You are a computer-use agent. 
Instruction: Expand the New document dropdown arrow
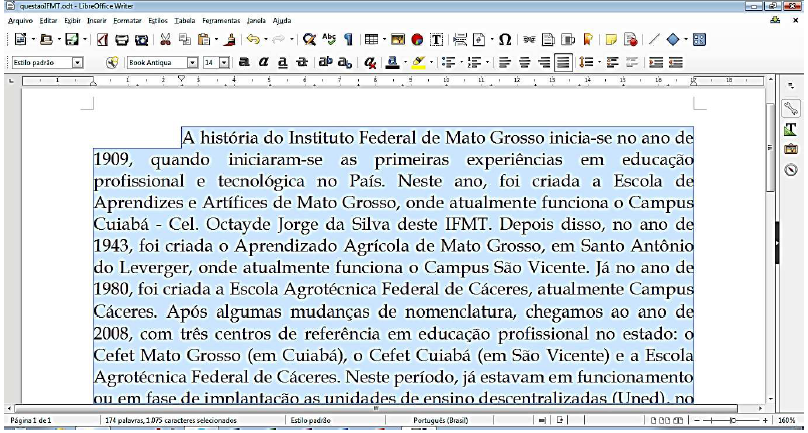(x=33, y=40)
